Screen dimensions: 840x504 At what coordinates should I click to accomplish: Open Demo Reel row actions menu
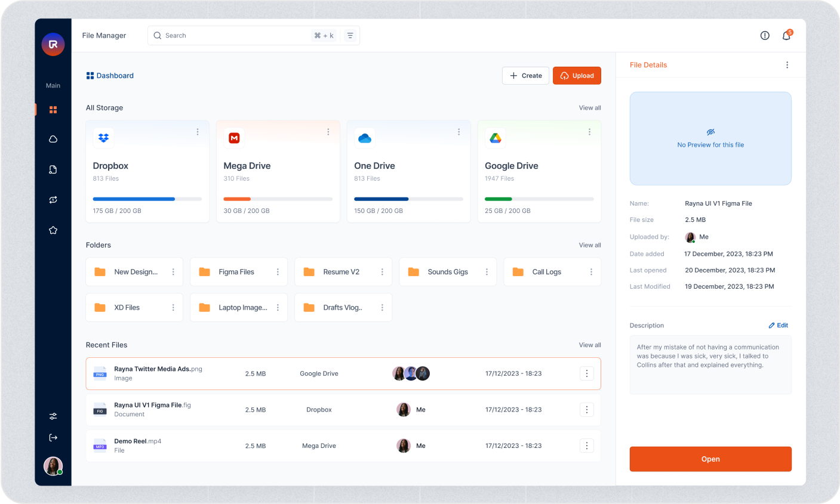click(x=587, y=446)
